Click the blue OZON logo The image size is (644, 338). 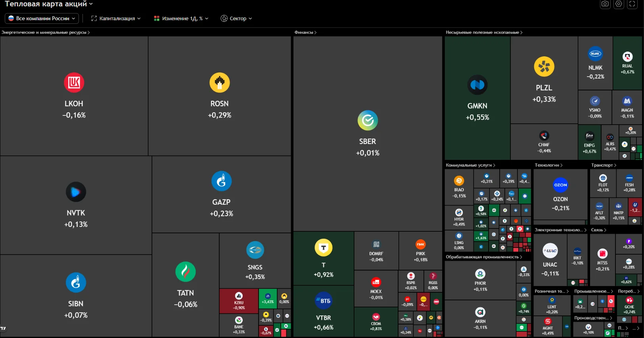coord(561,185)
